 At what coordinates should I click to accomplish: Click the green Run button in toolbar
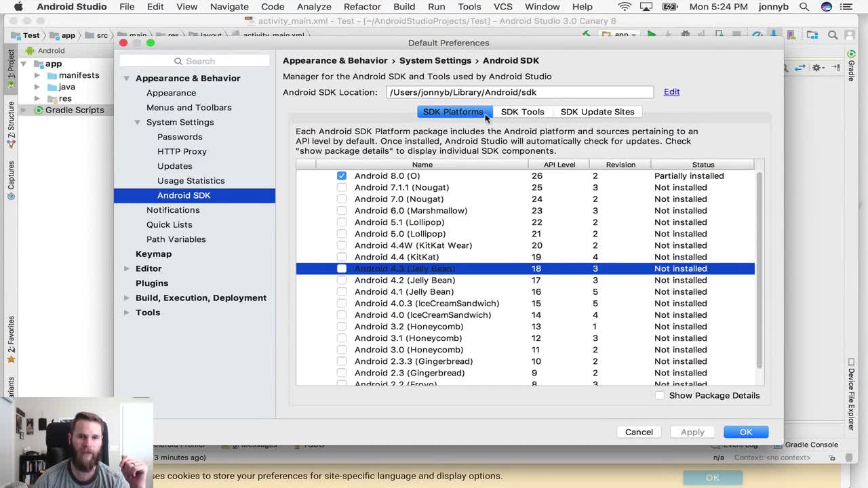click(652, 35)
